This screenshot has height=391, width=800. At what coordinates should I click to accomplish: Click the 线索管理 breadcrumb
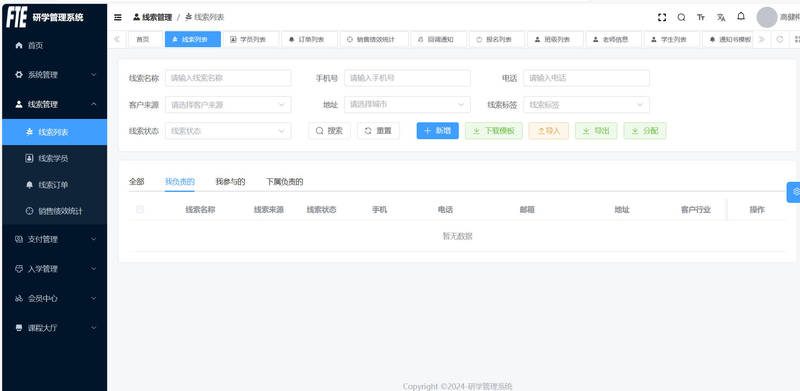(153, 17)
